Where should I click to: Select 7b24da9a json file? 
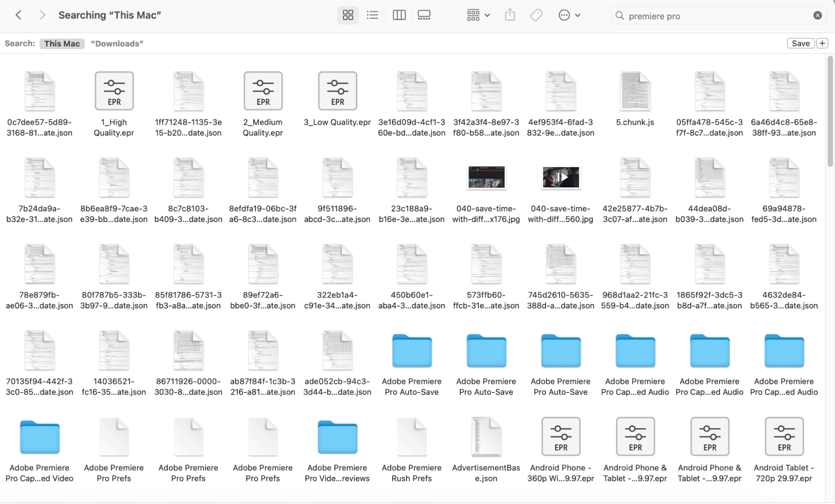(x=40, y=177)
